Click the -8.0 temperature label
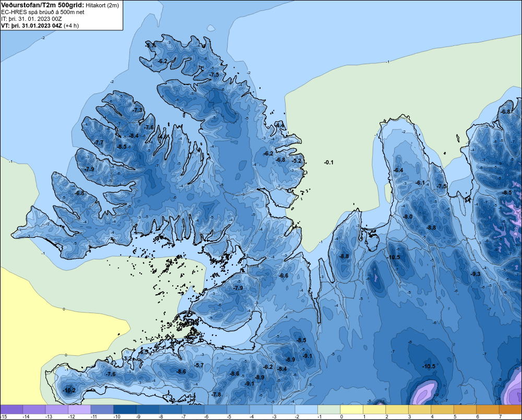Image resolution: width=522 pixels, height=420 pixels. pos(408,217)
